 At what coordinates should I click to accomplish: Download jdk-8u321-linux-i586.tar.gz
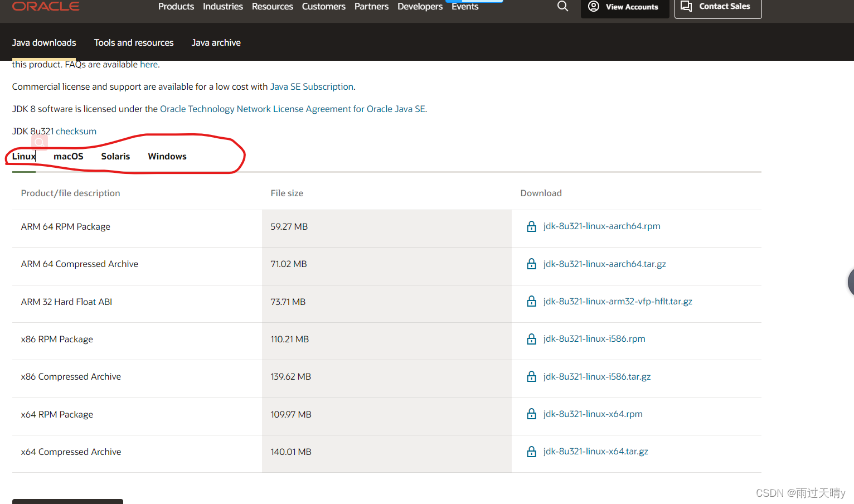coord(597,376)
